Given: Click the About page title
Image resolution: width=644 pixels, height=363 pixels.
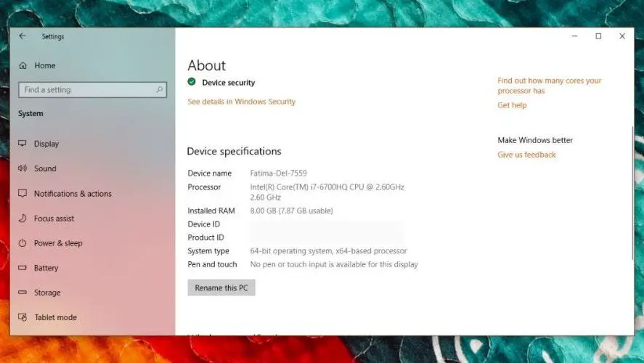Looking at the screenshot, I should (x=207, y=65).
